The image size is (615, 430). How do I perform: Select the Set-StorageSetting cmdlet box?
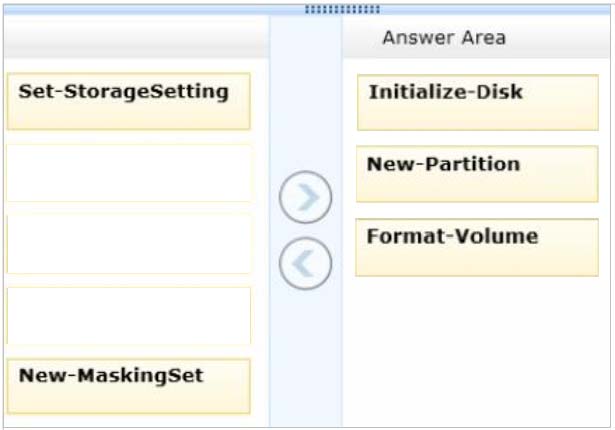pyautogui.click(x=128, y=101)
